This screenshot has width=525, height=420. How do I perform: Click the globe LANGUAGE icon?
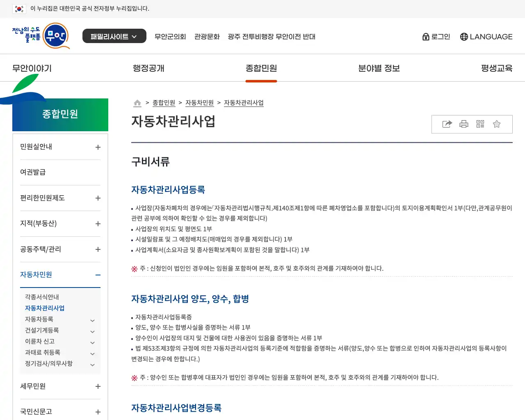point(464,37)
